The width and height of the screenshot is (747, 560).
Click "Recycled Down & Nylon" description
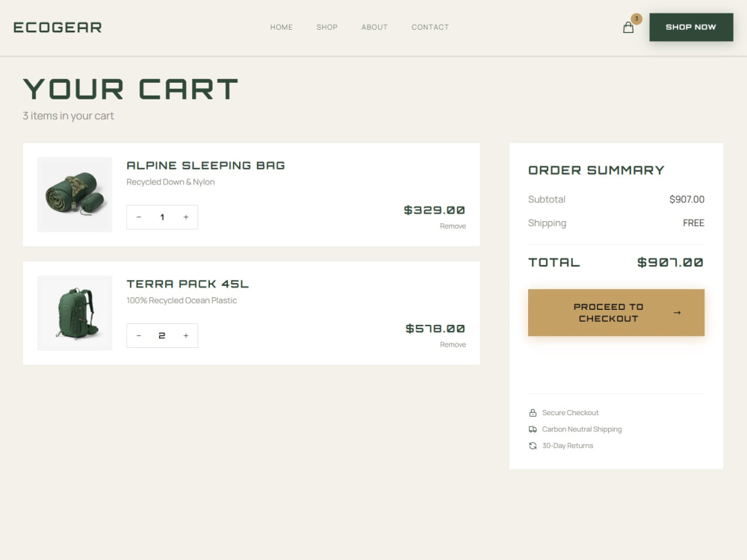pyautogui.click(x=170, y=182)
